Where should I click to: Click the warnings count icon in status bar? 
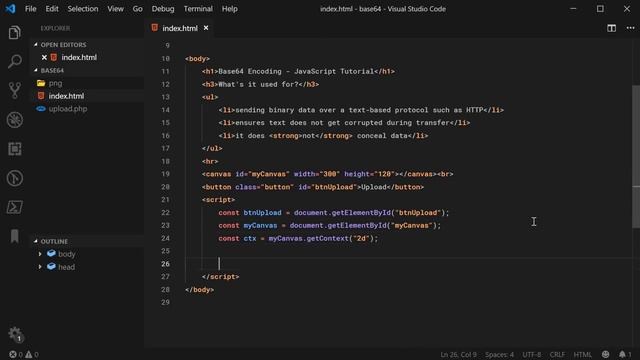pos(29,354)
